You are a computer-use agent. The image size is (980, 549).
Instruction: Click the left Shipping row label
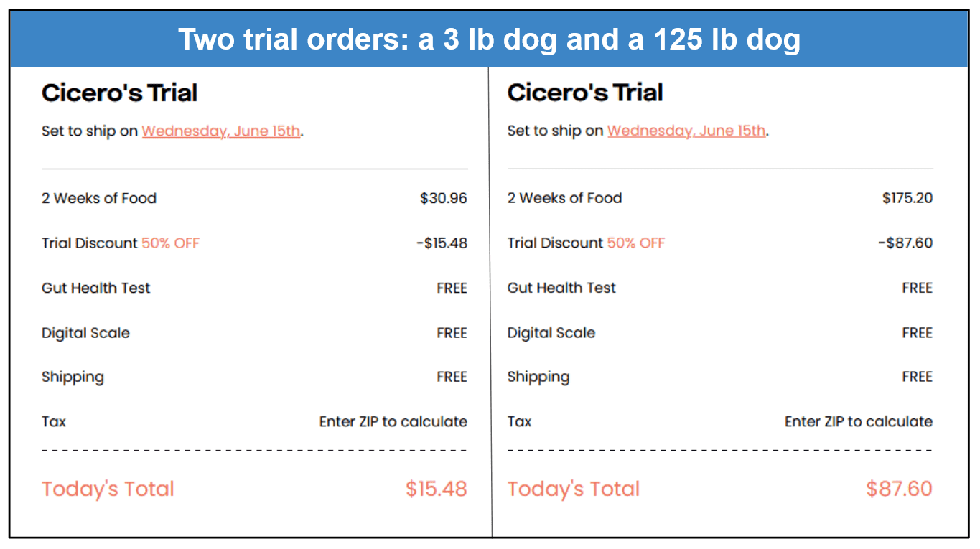pyautogui.click(x=73, y=377)
